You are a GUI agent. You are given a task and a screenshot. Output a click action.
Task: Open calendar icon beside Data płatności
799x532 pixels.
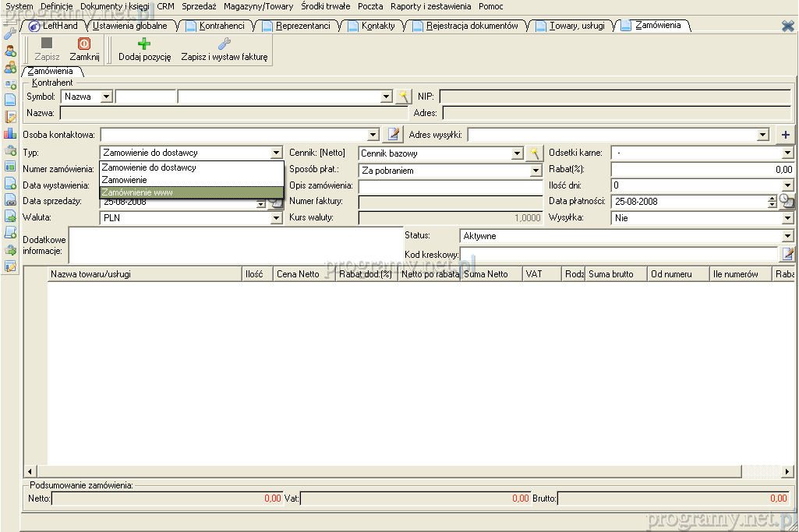click(787, 201)
